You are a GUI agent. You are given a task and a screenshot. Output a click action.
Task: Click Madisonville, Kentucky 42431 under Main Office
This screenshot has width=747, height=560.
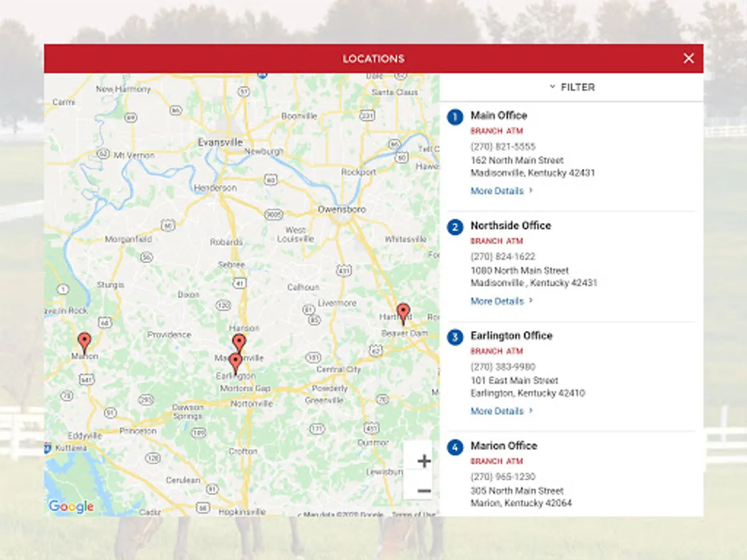click(x=533, y=173)
